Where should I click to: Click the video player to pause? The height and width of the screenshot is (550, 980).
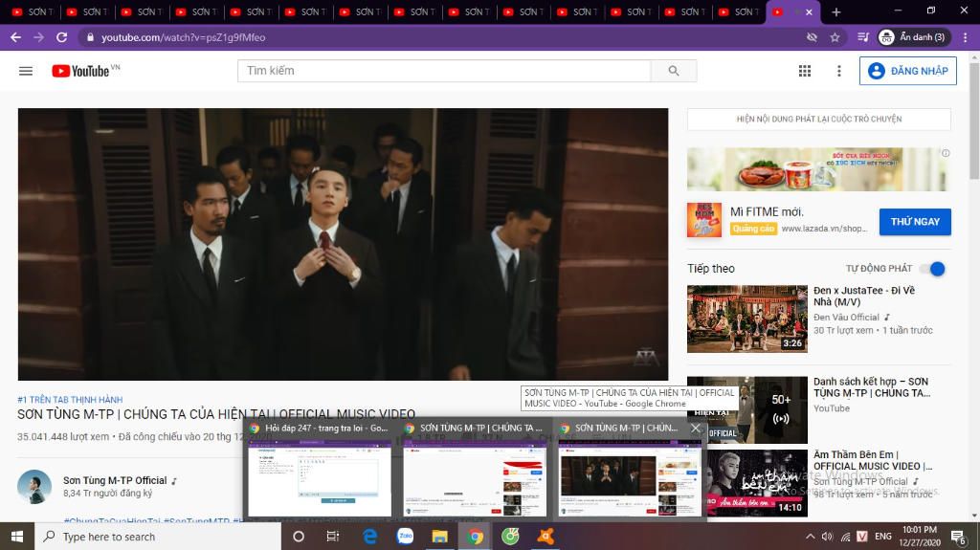point(343,244)
